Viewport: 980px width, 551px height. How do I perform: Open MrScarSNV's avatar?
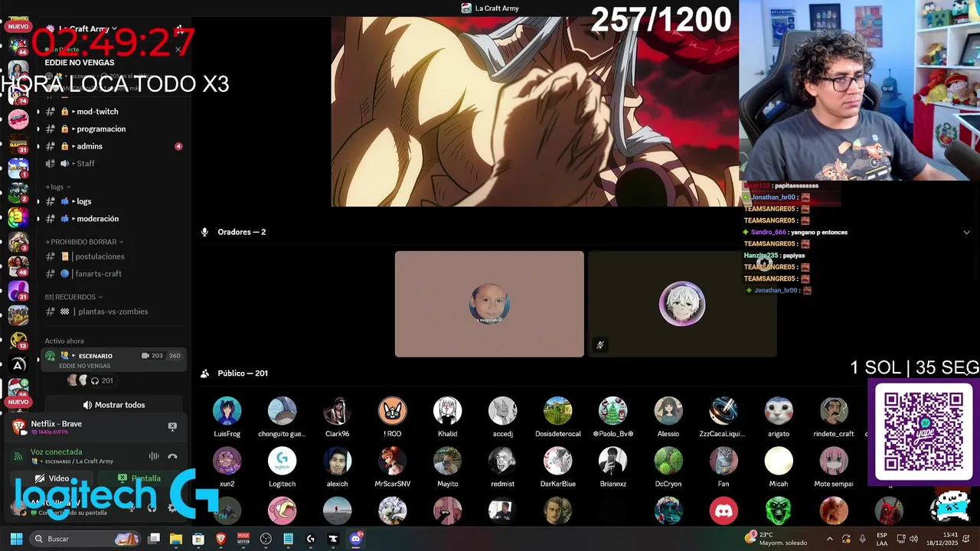[392, 461]
